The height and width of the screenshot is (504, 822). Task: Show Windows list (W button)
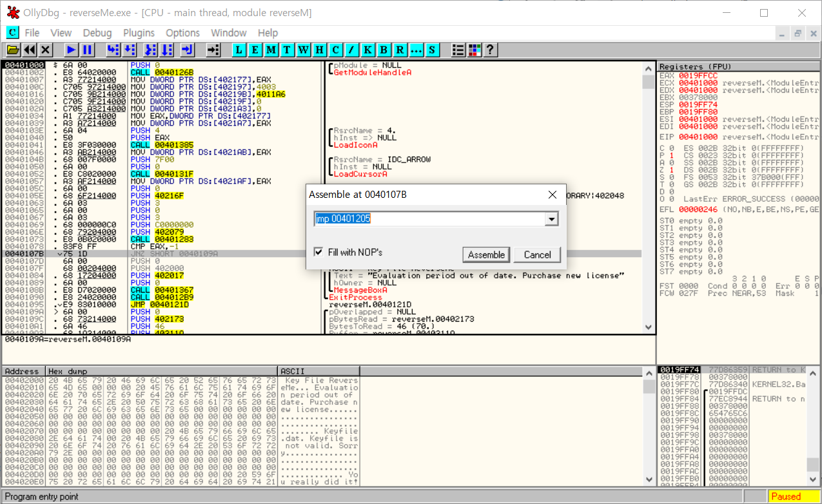[x=304, y=50]
